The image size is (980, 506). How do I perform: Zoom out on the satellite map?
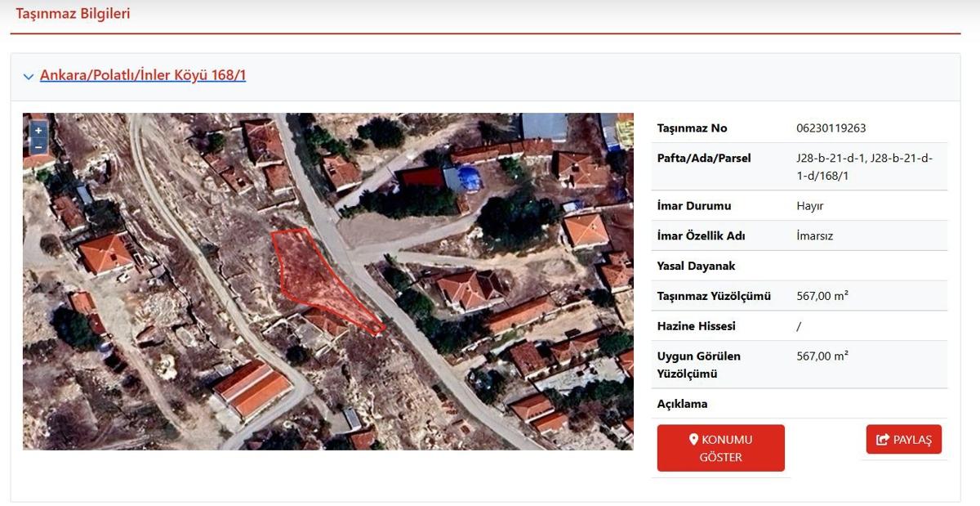38,146
